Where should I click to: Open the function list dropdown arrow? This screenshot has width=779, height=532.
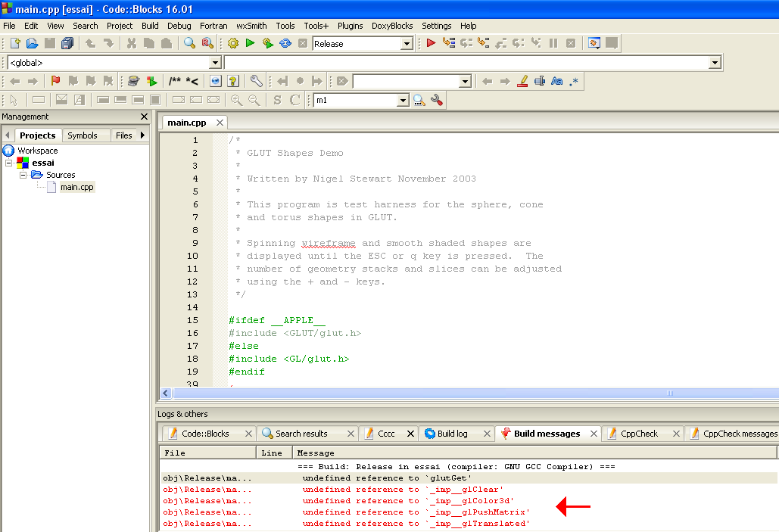point(715,63)
